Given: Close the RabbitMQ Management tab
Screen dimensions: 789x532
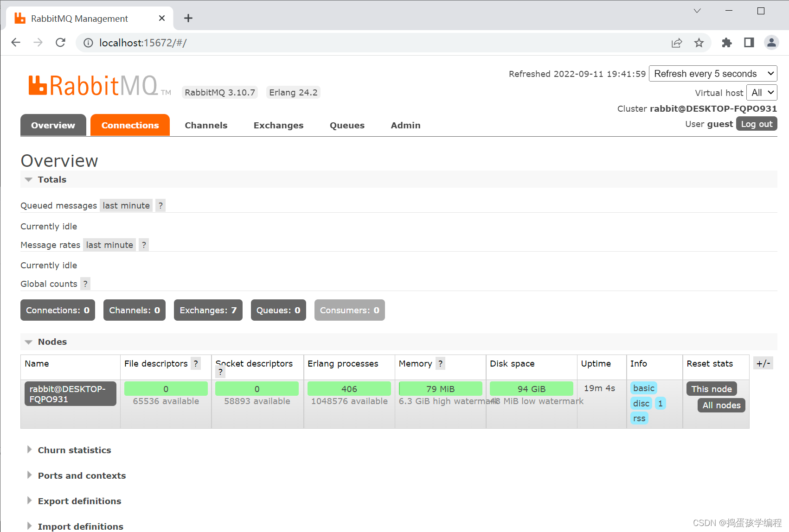Looking at the screenshot, I should pos(162,18).
